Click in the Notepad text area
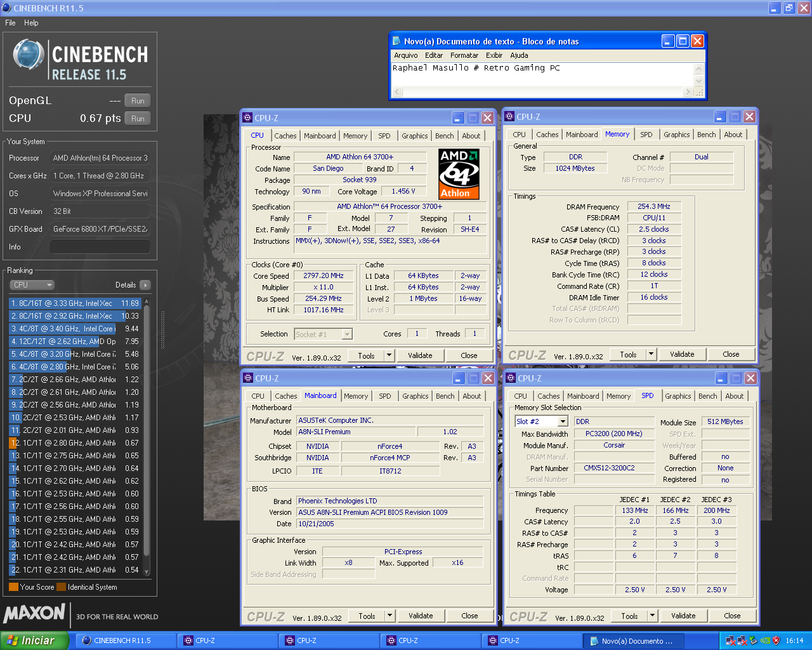 542,75
